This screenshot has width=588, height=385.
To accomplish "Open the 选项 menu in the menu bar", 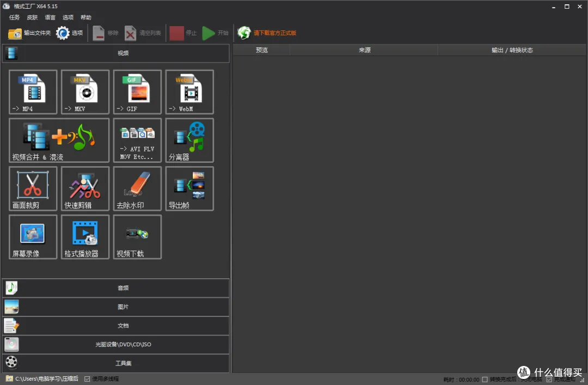I will (68, 17).
